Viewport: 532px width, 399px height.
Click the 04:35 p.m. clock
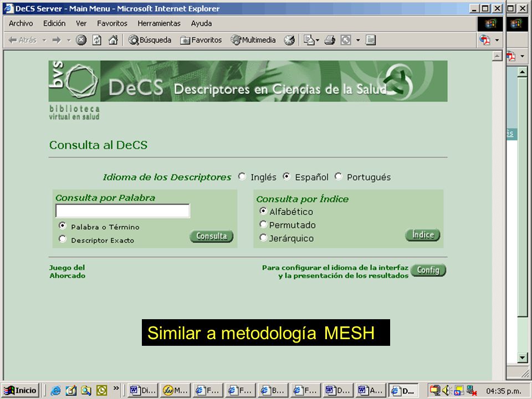(503, 391)
